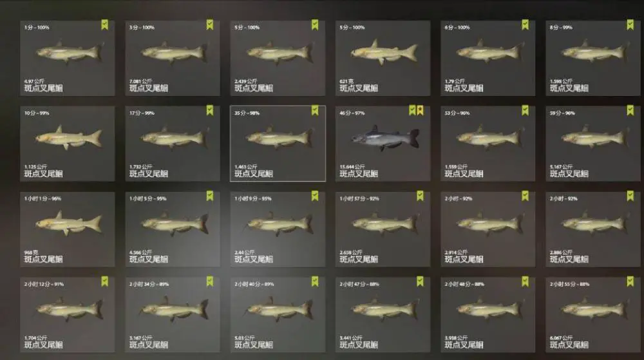Select the 2小时 40分 – 89% fish card
The height and width of the screenshot is (360, 644).
click(x=278, y=315)
